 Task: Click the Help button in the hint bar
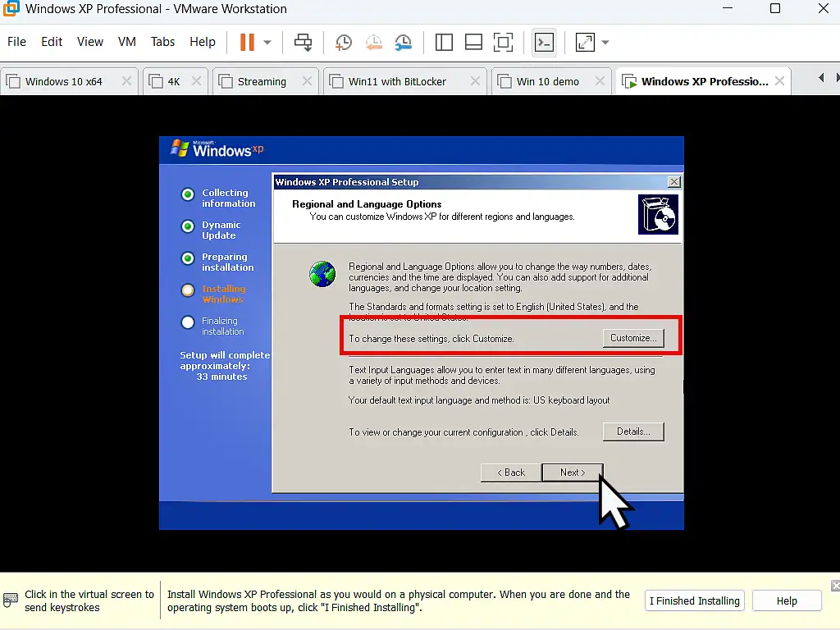coord(786,600)
